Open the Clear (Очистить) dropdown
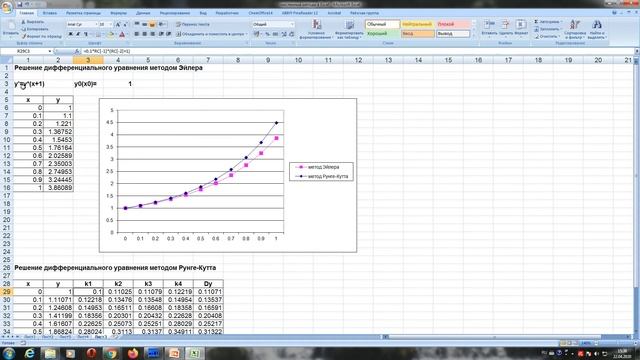The width and height of the screenshot is (640, 360). tap(547, 36)
